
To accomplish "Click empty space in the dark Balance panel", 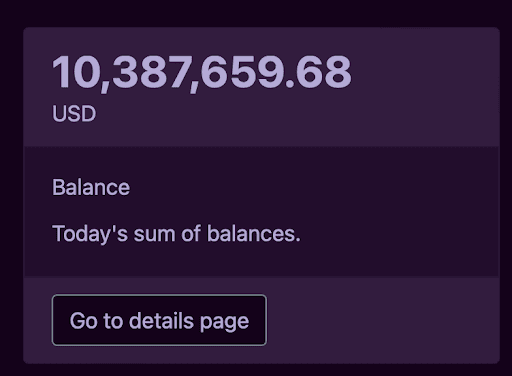I will tap(399, 211).
